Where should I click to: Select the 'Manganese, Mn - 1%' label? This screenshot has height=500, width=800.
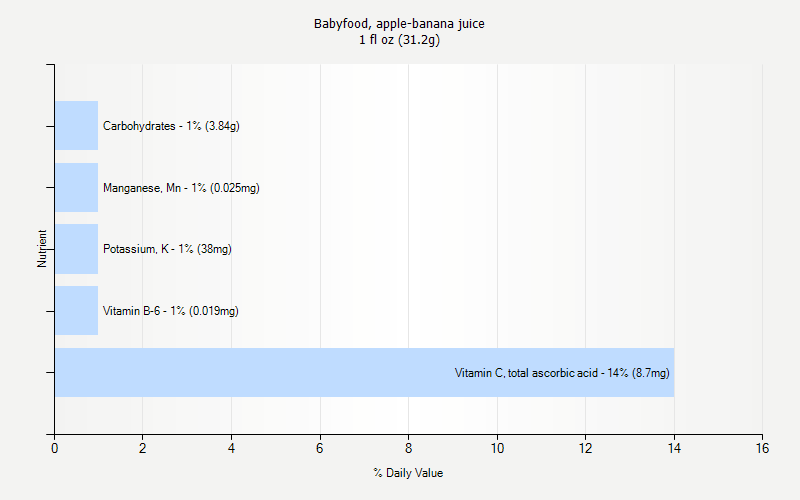click(181, 188)
